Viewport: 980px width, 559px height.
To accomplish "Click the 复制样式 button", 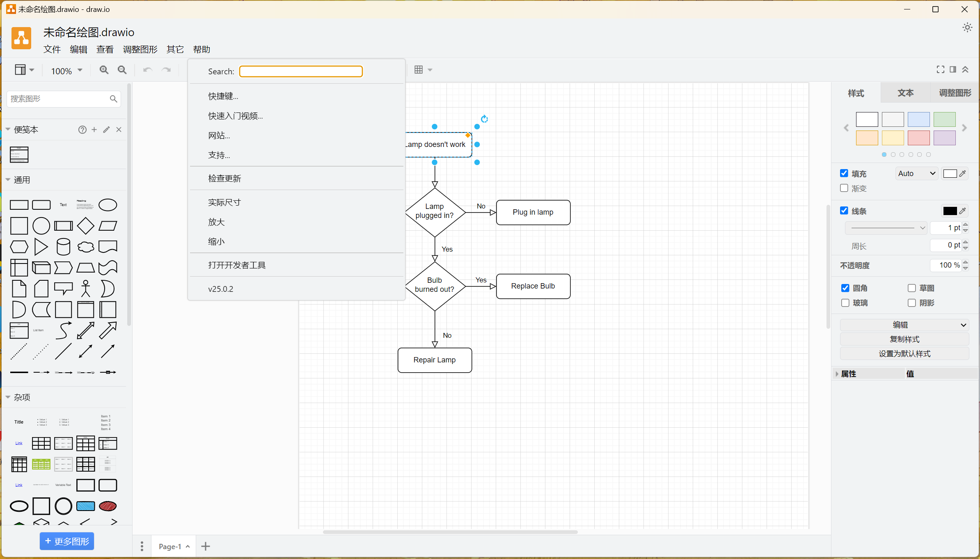I will (904, 339).
